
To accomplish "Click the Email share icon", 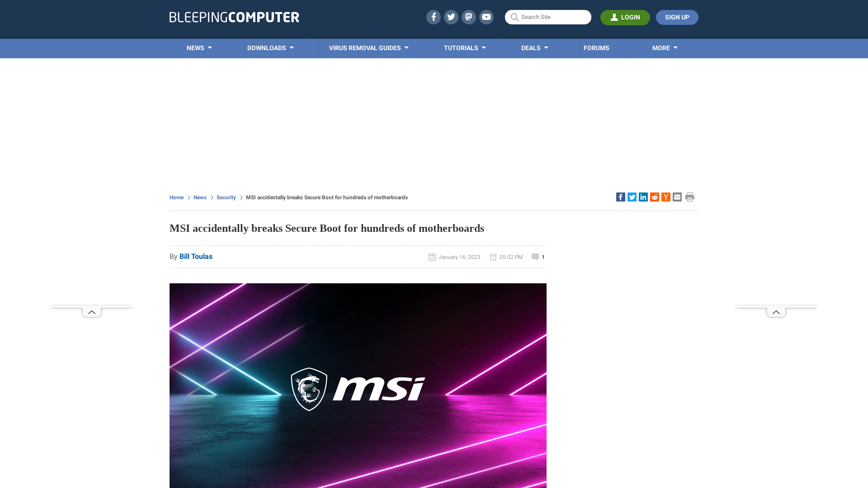I will [x=677, y=197].
